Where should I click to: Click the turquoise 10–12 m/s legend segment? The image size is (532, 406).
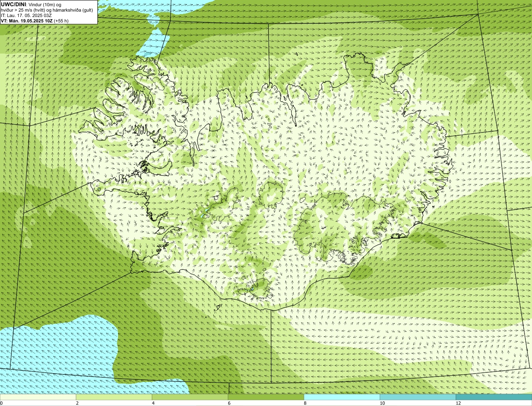click(x=418, y=397)
